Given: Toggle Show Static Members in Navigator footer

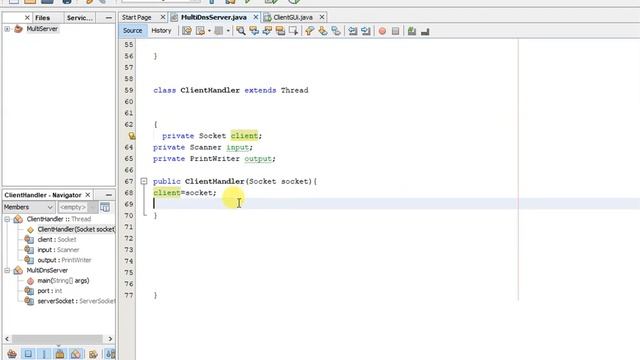Looking at the screenshot, I should click(44, 354).
